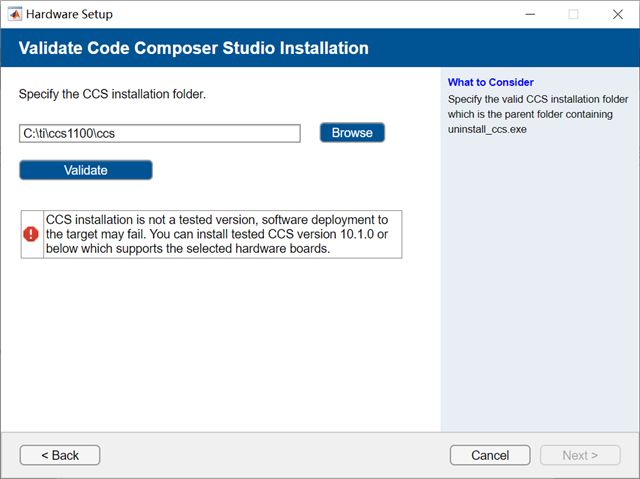Click the Validate Code Composer Studio Installation header
This screenshot has width=640, height=479.
[194, 48]
